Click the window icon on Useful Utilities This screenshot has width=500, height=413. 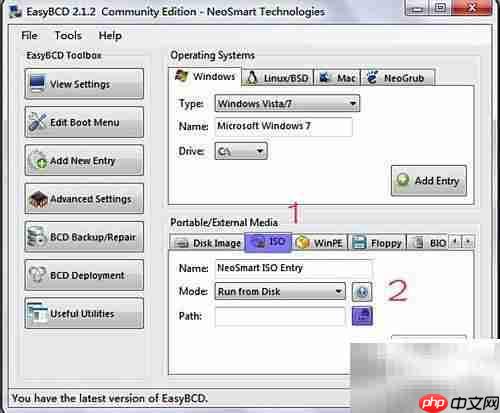pyautogui.click(x=37, y=313)
